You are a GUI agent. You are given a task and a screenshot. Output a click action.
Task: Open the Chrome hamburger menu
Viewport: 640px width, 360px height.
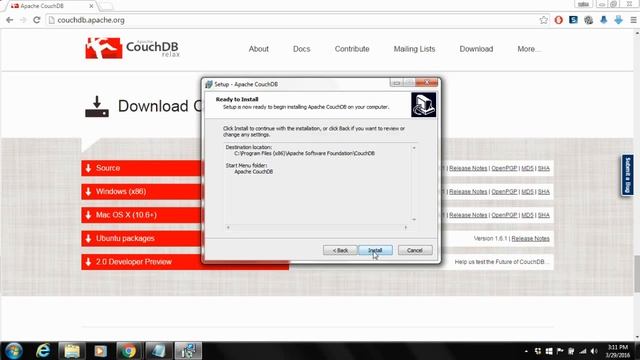point(633,20)
